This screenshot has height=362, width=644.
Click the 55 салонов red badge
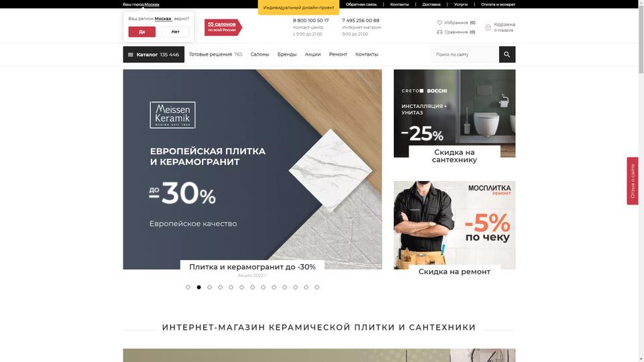(x=223, y=27)
